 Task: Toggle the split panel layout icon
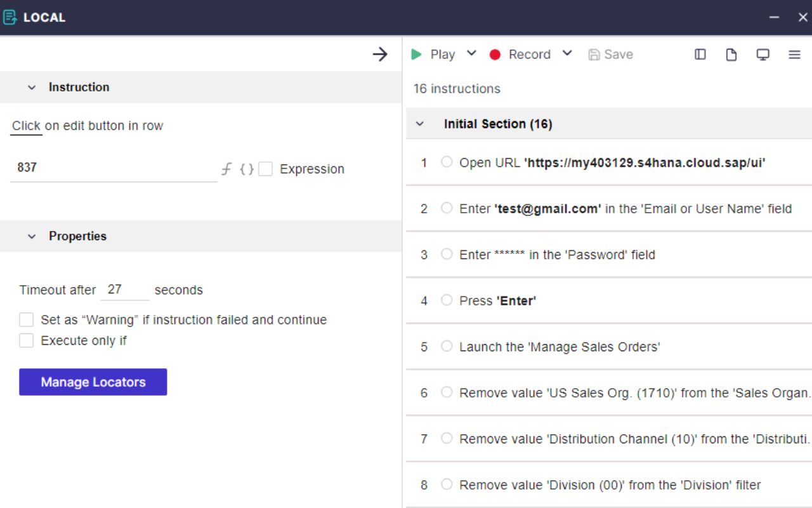click(x=700, y=54)
